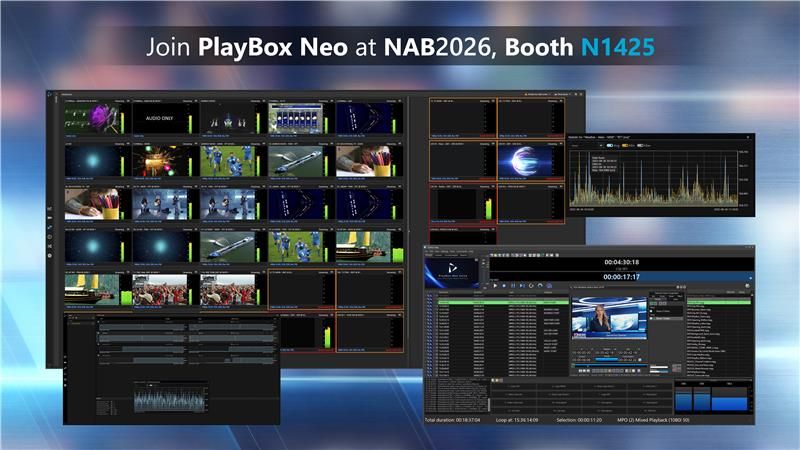800x450 pixels.
Task: Click "Loop at: 15:36:14:09" in status bar
Action: pyautogui.click(x=516, y=420)
